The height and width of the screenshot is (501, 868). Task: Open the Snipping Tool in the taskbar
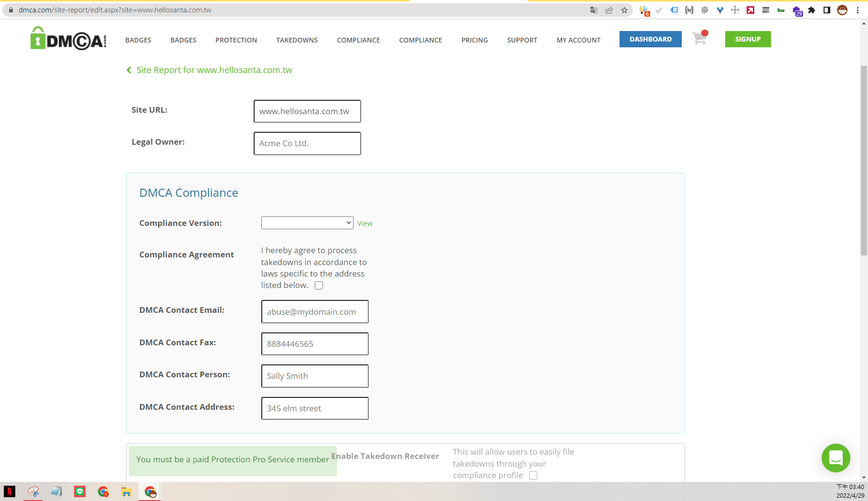coord(33,491)
